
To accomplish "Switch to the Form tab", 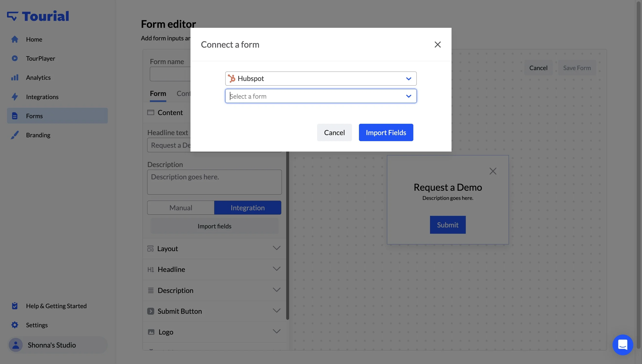I will coord(158,94).
